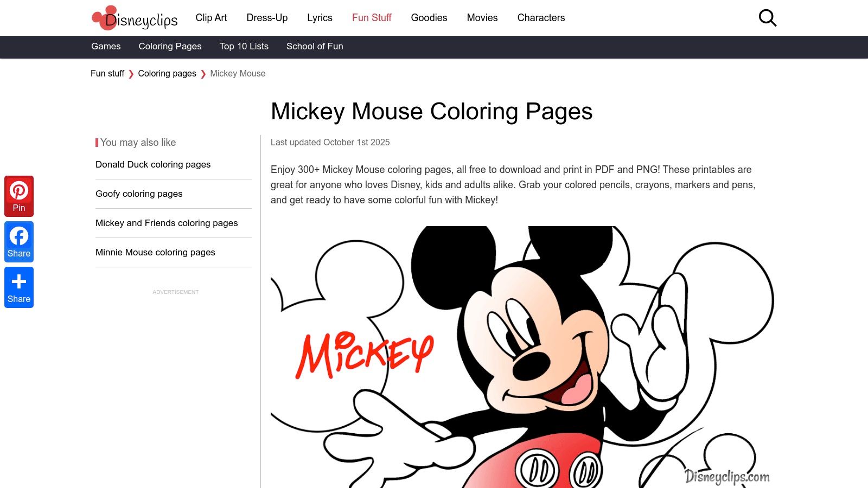Open Minnie Mouse coloring pages

[x=155, y=252]
